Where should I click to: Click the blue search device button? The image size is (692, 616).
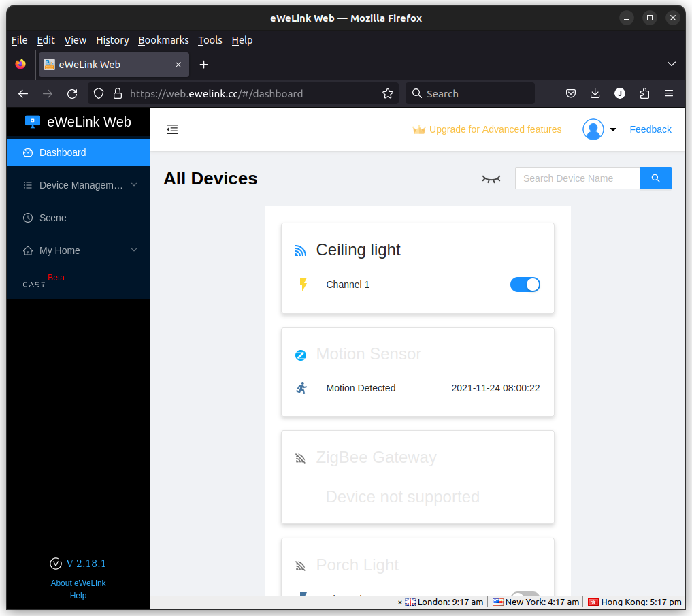[656, 178]
